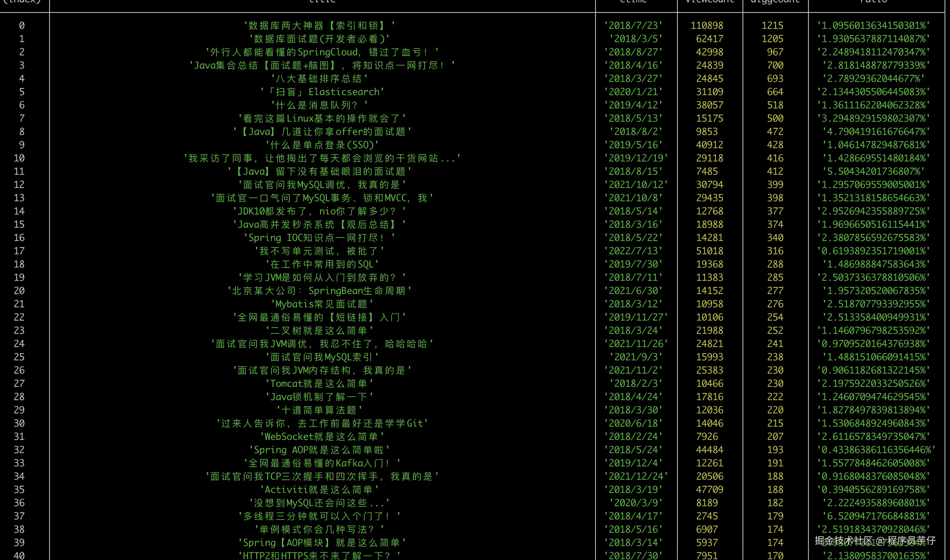
Task: Click the view count 62417
Action: click(709, 39)
